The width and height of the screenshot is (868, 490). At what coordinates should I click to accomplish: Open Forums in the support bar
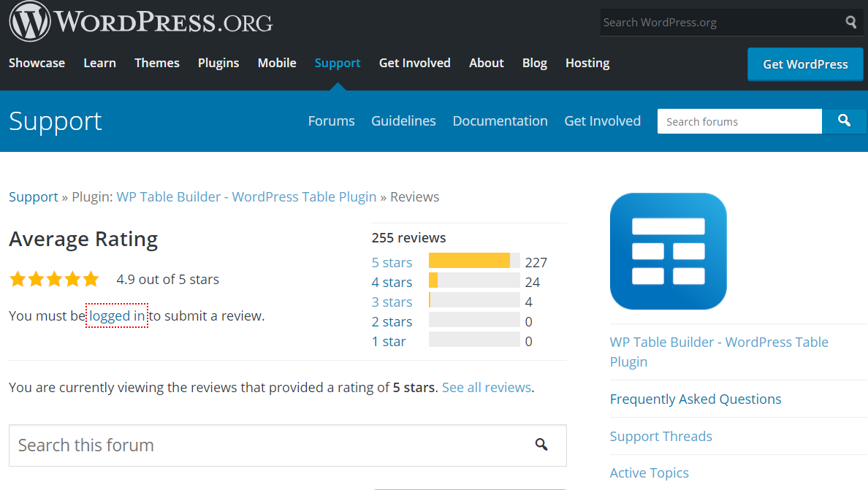pyautogui.click(x=332, y=121)
